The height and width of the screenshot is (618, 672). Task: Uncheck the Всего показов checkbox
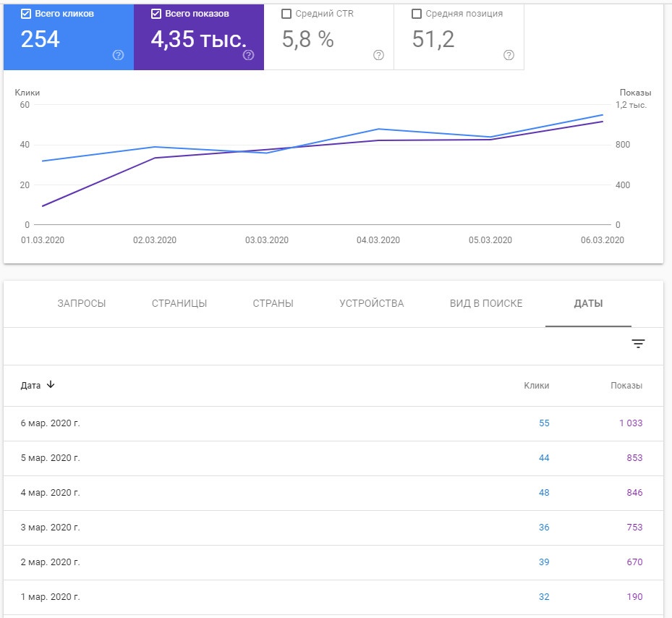point(156,14)
